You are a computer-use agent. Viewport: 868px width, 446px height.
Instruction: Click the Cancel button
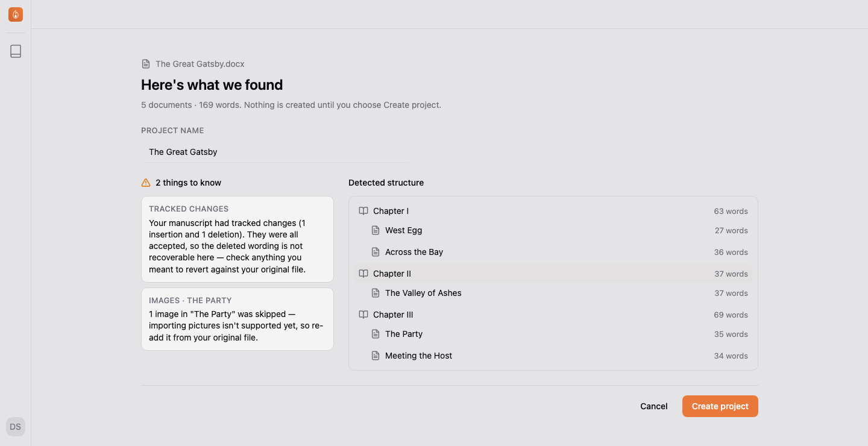click(x=654, y=406)
